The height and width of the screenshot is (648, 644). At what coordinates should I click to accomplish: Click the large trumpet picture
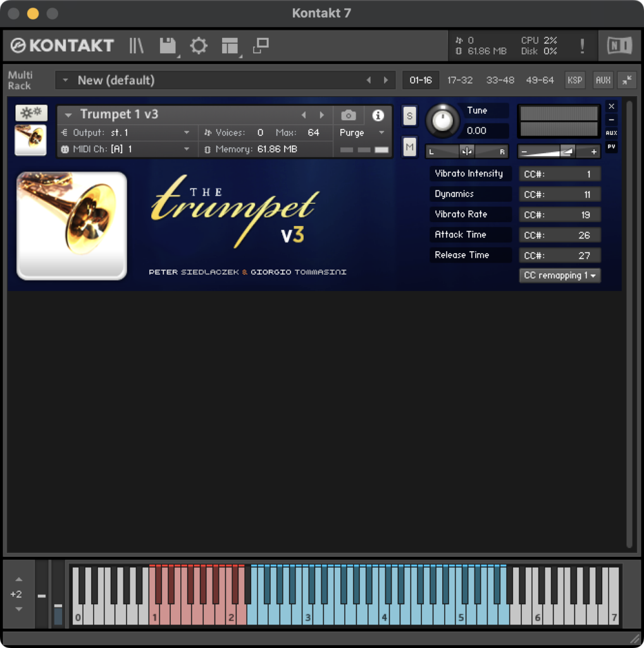pos(72,226)
